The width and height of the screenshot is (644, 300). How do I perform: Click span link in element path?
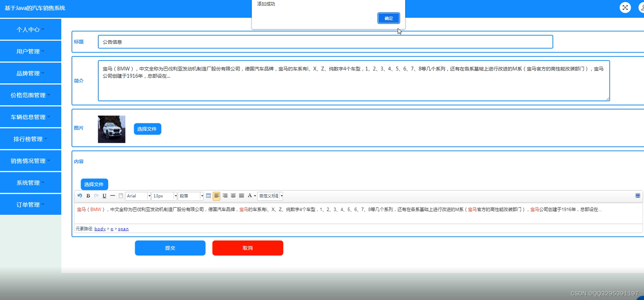[123, 229]
